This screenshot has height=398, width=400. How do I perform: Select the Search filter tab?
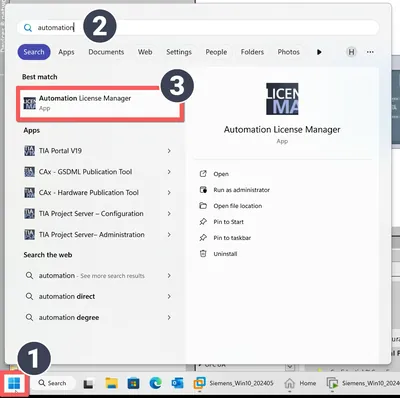pyautogui.click(x=34, y=52)
